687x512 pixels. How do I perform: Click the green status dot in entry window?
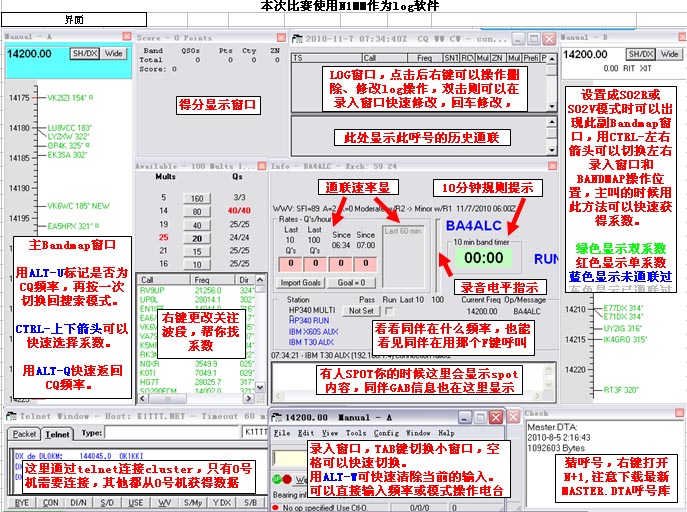(277, 479)
